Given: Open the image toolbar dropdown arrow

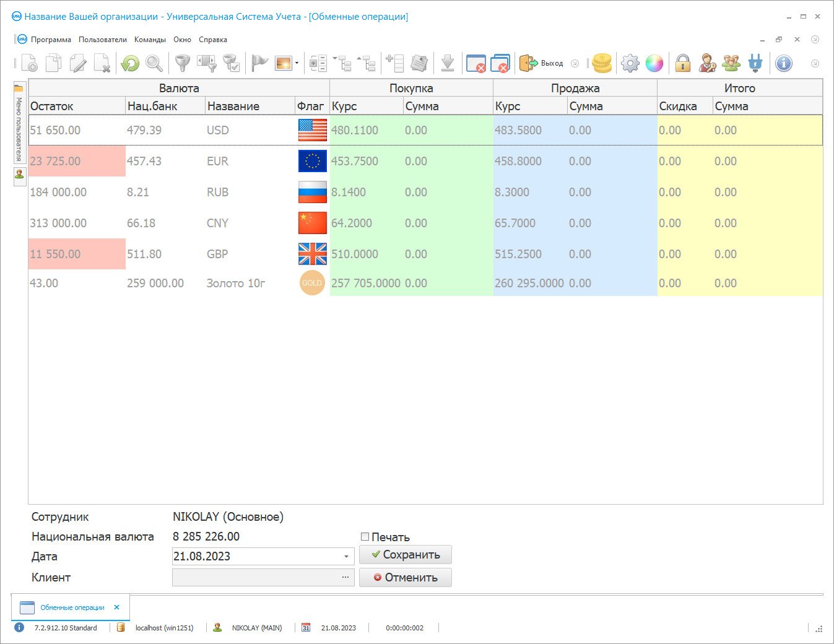Looking at the screenshot, I should click(x=297, y=63).
